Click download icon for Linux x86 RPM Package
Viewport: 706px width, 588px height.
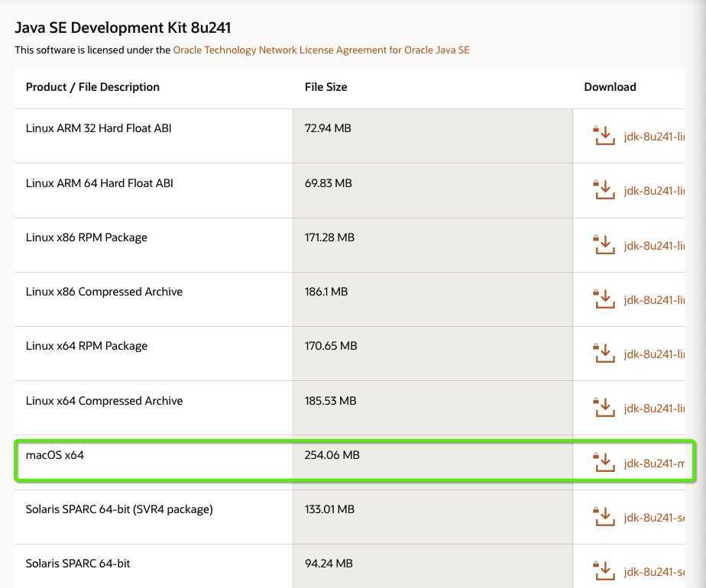[604, 244]
